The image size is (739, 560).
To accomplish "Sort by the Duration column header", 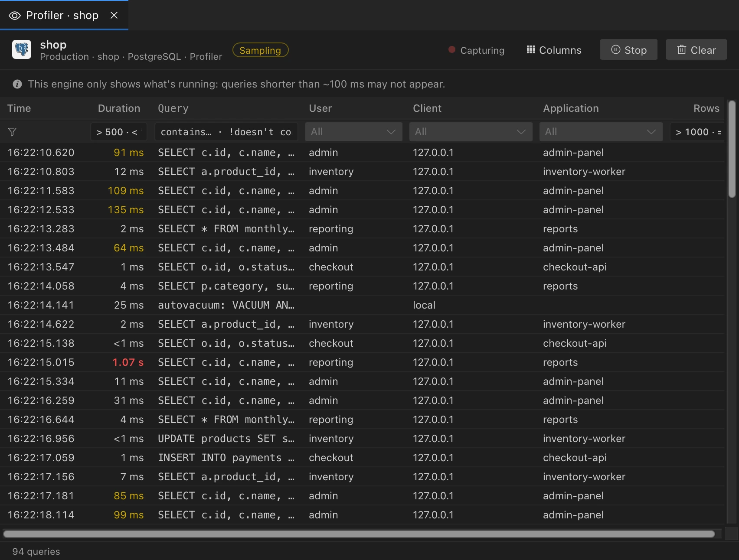I will [x=119, y=108].
